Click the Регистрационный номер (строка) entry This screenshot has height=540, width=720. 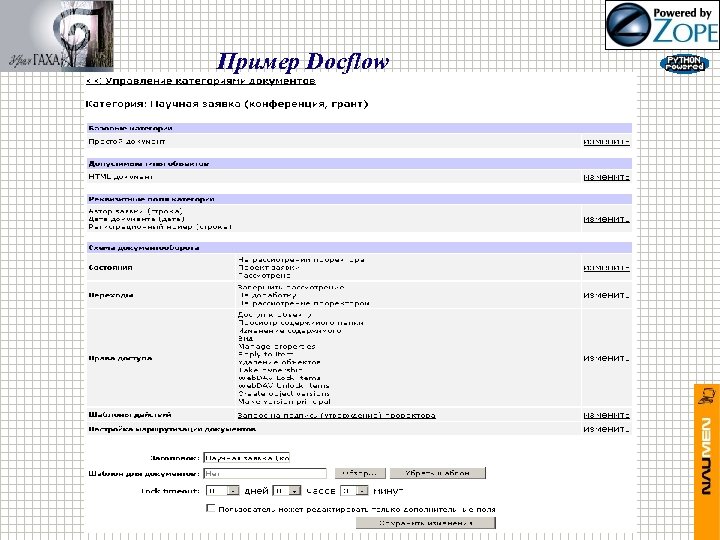click(160, 227)
